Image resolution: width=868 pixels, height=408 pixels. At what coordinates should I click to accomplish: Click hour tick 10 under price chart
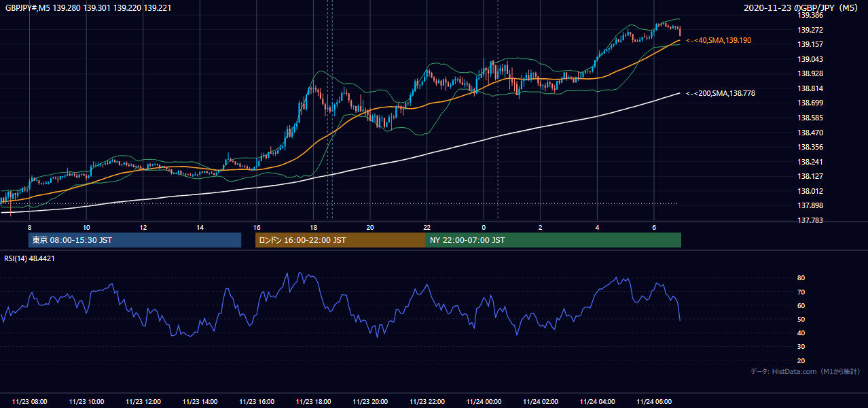pos(86,227)
